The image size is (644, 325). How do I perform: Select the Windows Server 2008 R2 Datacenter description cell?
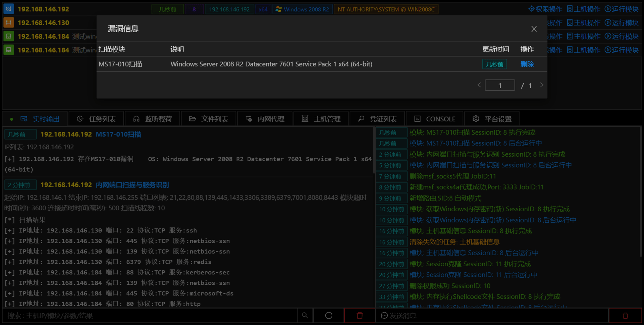click(x=271, y=64)
